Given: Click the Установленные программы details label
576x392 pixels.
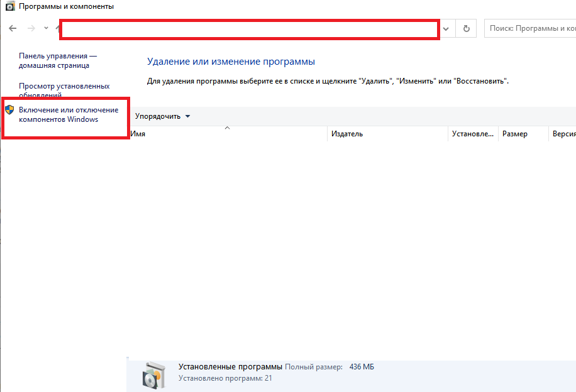Looking at the screenshot, I should [230, 366].
